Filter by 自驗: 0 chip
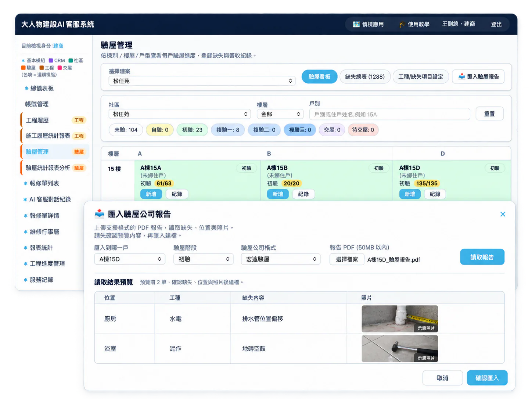Image resolution: width=532 pixels, height=399 pixels. [x=160, y=130]
